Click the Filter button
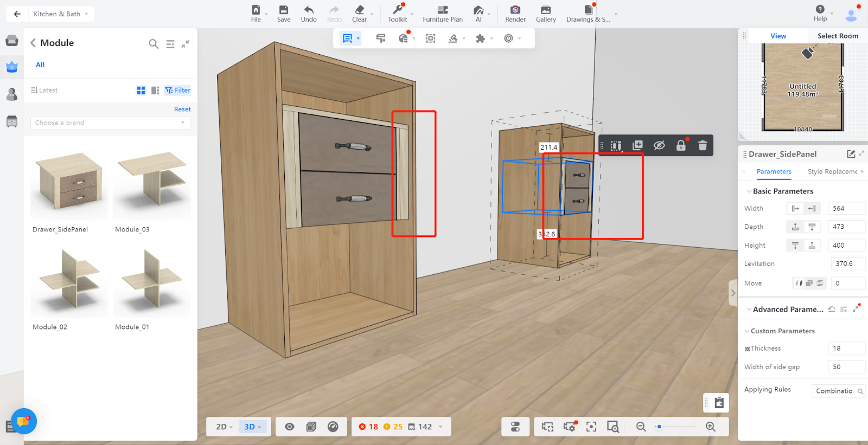This screenshot has width=868, height=445. point(178,91)
